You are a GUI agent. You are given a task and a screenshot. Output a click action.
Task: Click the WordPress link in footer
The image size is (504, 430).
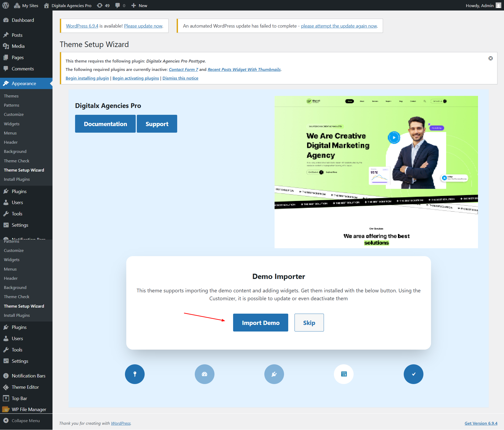121,423
